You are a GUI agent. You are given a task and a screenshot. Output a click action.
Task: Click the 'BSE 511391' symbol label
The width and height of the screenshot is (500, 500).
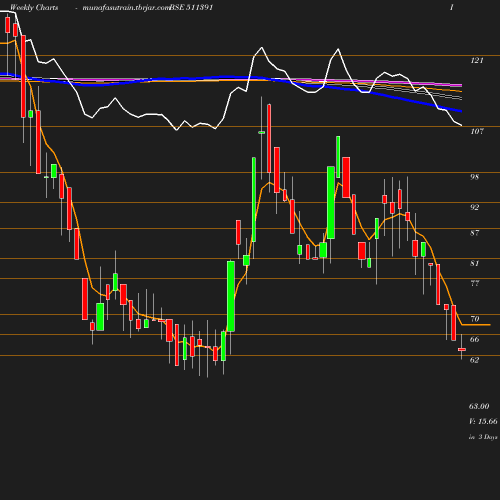click(191, 7)
